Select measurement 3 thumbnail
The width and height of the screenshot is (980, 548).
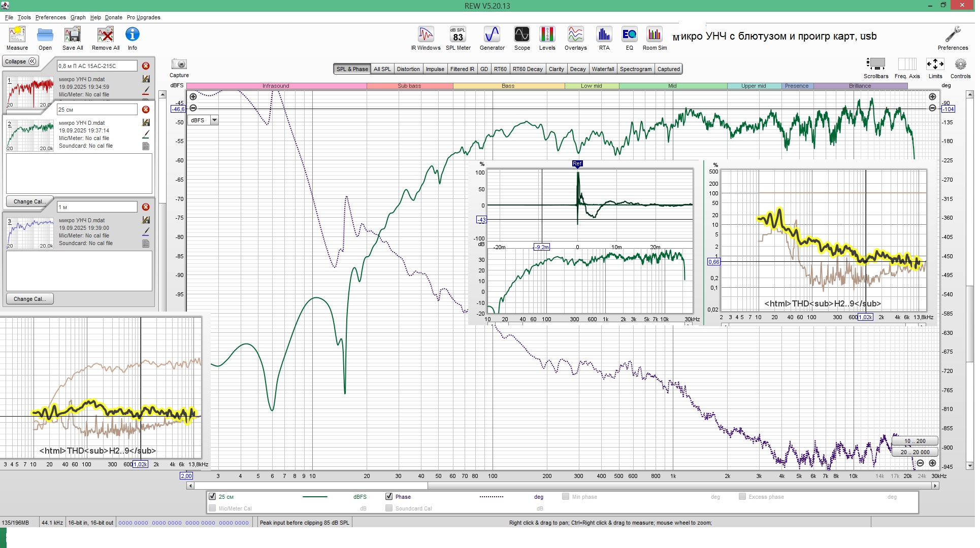30,233
